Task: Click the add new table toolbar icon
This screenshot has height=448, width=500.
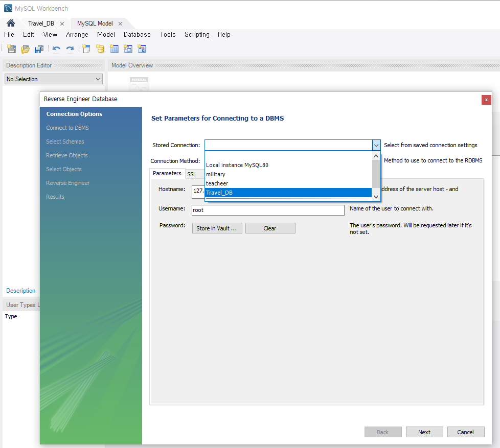Action: pyautogui.click(x=114, y=49)
